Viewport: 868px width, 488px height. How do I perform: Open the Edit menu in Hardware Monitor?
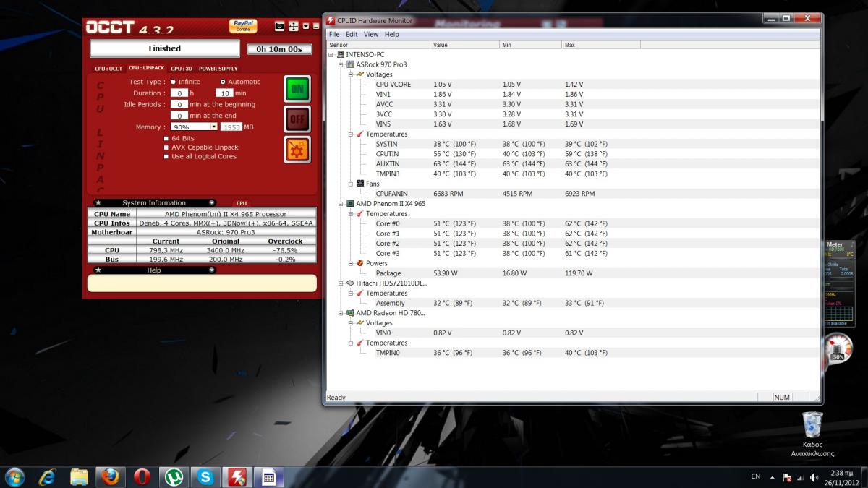point(352,34)
